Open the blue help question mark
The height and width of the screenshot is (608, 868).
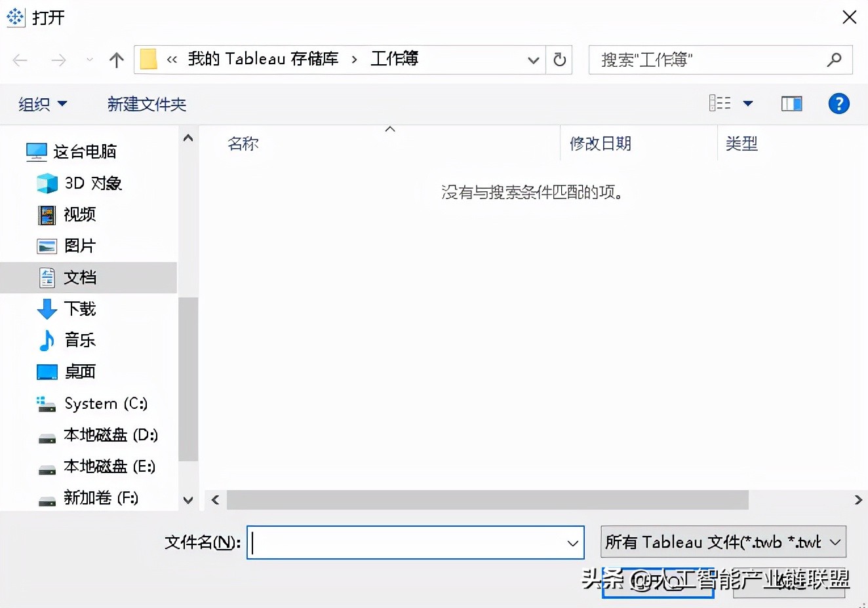[x=838, y=104]
